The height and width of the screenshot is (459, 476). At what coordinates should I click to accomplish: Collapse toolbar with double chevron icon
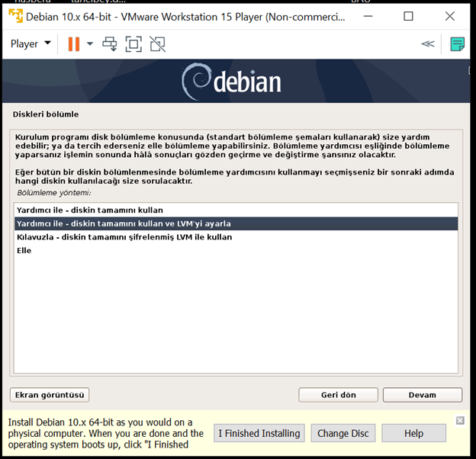click(x=428, y=44)
